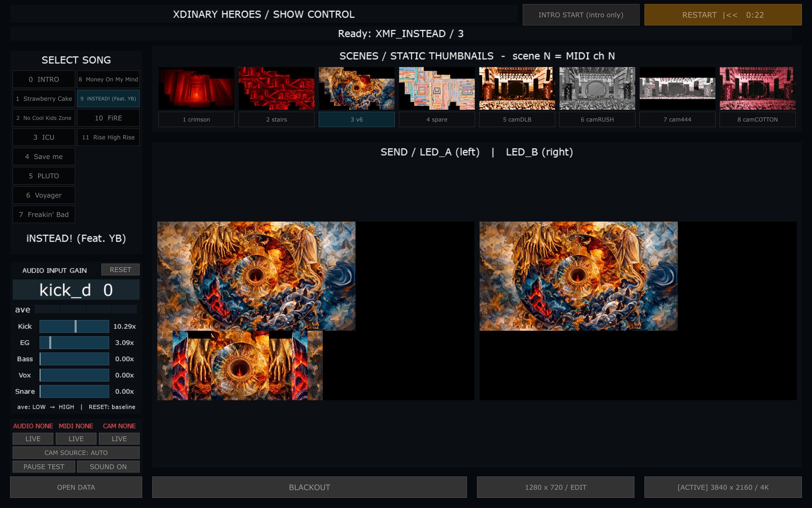Reset the audio input gain
Viewport: 812px width, 508px height.
120,270
